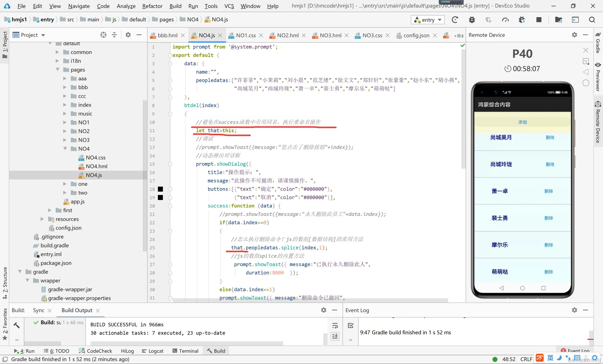
Task: Click the build hammer icon in Build panel
Action: coord(17,325)
